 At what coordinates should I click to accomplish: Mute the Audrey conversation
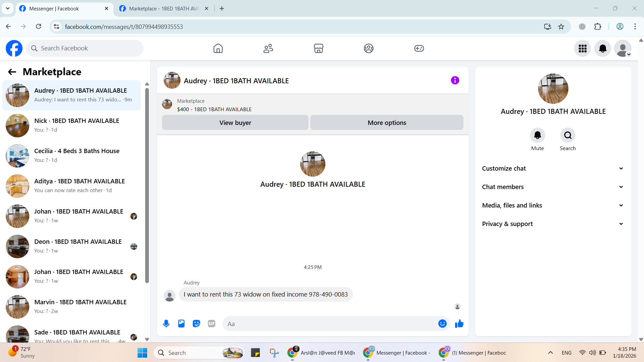pos(537,135)
